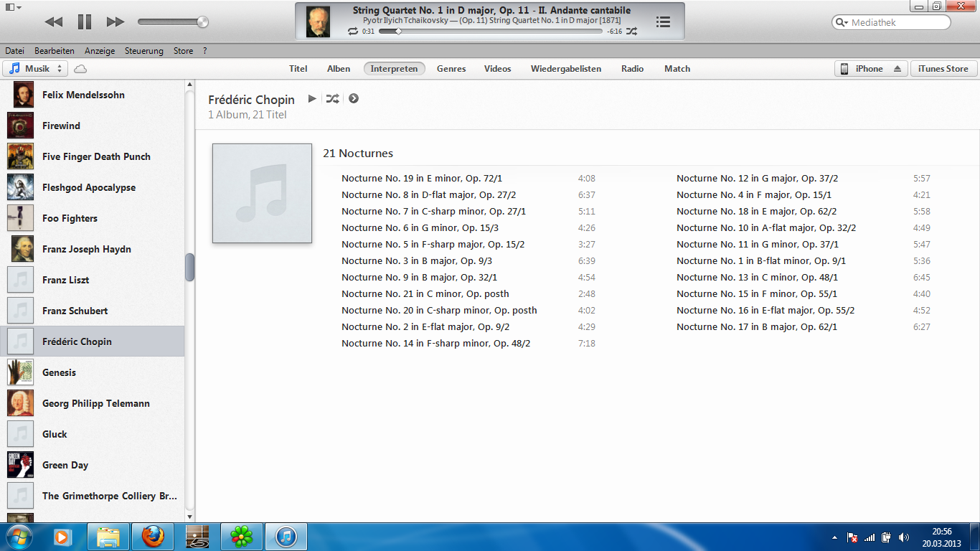Screen dimensions: 980x551
Task: Open Firefox from the taskbar
Action: click(x=153, y=537)
